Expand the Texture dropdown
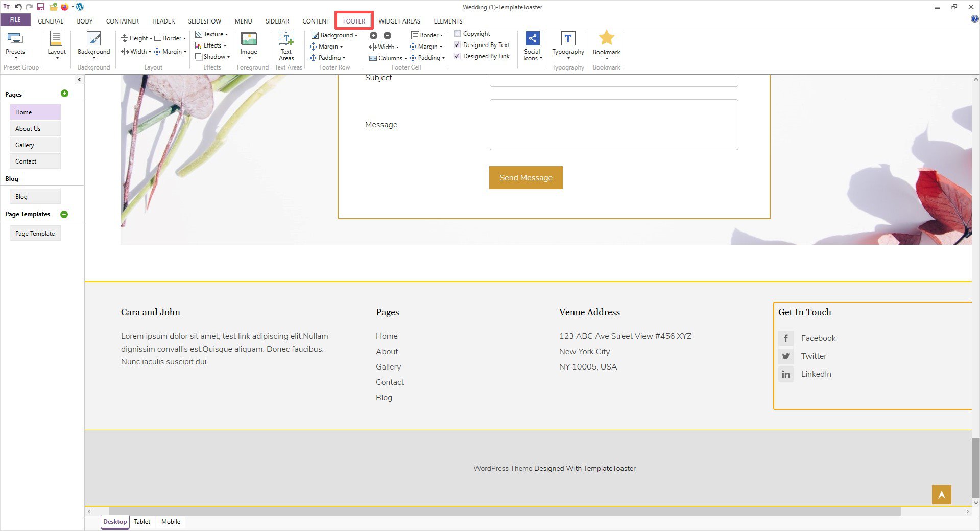Image resolution: width=980 pixels, height=531 pixels. click(x=212, y=34)
